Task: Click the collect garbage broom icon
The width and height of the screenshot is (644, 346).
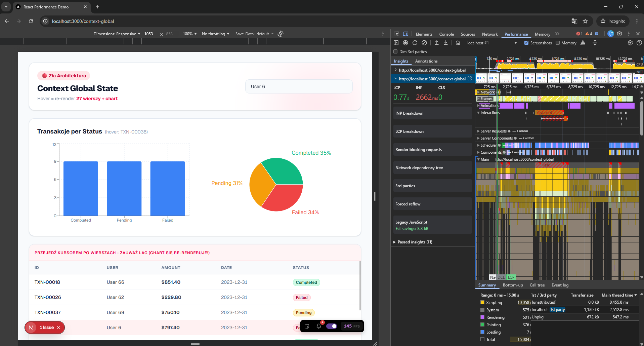Action: coord(583,43)
